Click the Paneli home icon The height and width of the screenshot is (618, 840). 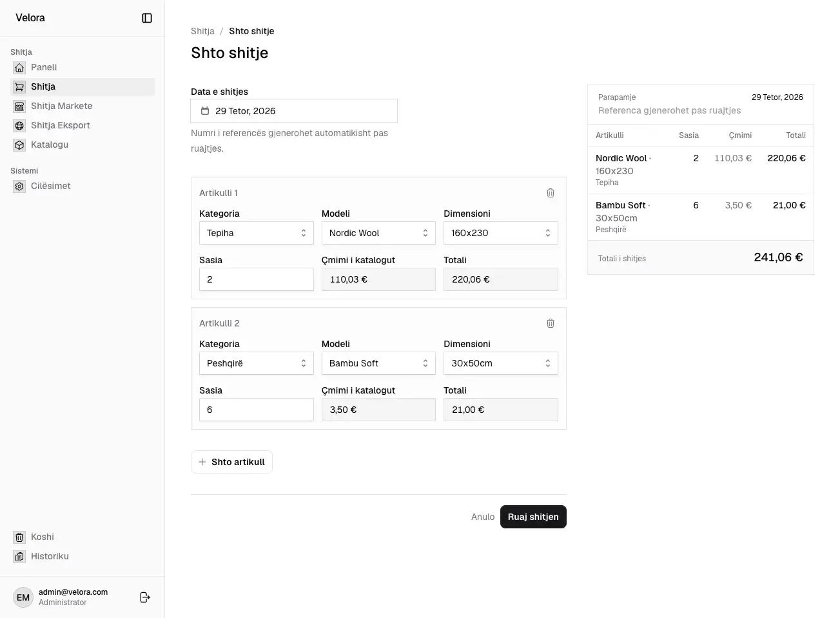coord(19,67)
